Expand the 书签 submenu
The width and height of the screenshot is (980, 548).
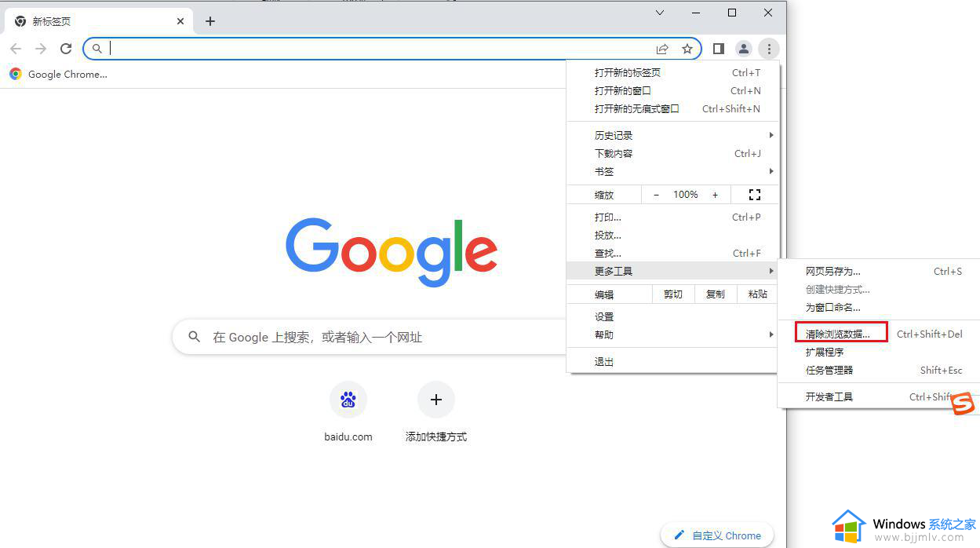pyautogui.click(x=673, y=171)
